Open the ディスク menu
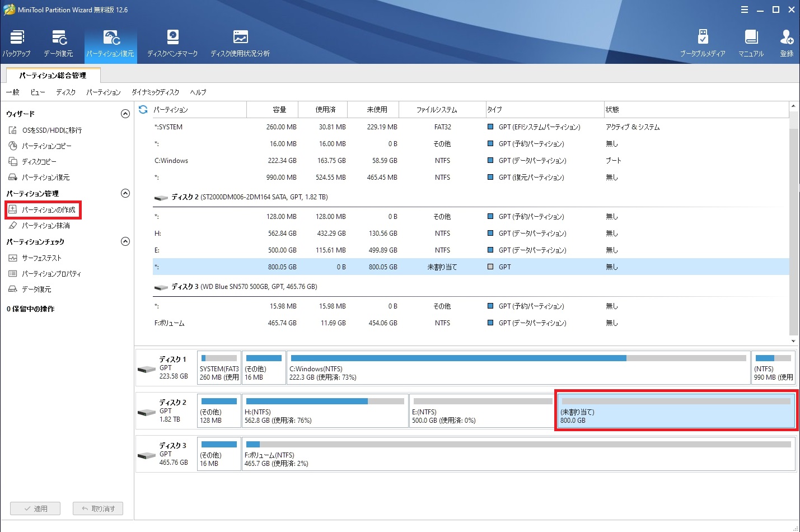Screen dimensions: 800x532 tap(66, 92)
